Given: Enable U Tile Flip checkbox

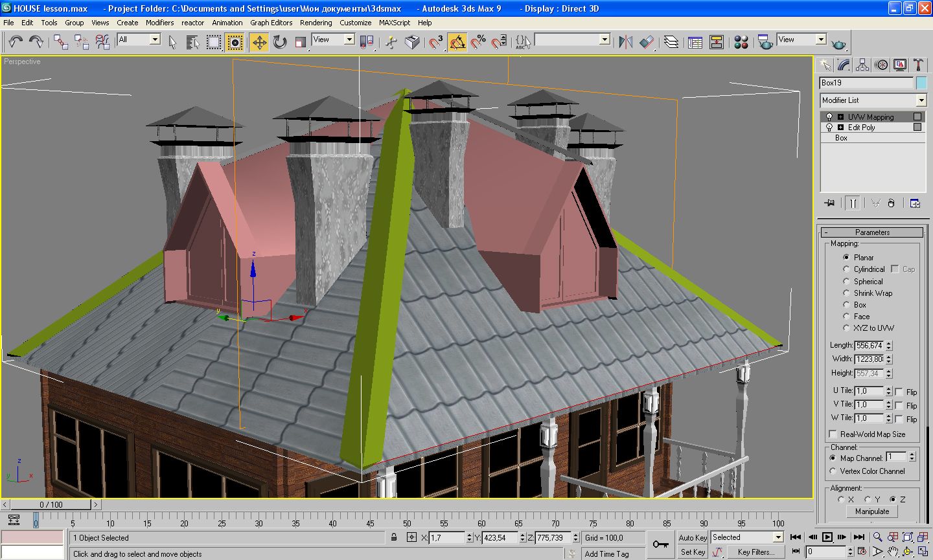Looking at the screenshot, I should click(x=899, y=392).
